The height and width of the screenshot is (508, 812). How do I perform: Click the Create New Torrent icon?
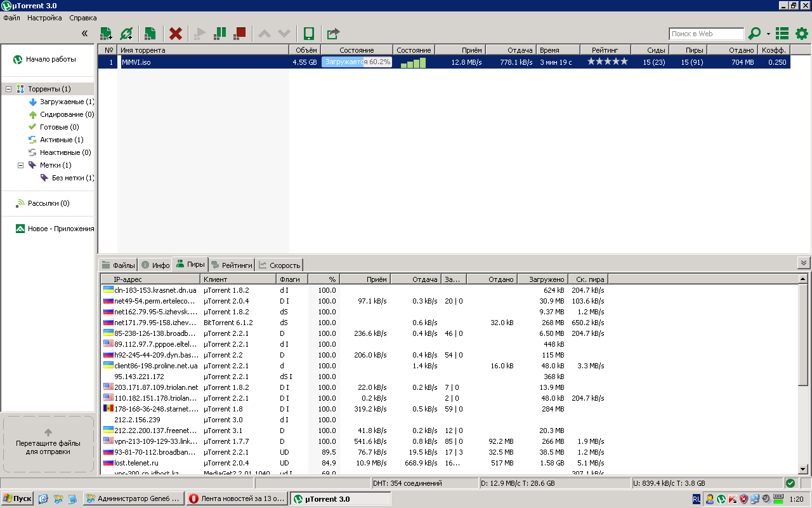point(150,34)
